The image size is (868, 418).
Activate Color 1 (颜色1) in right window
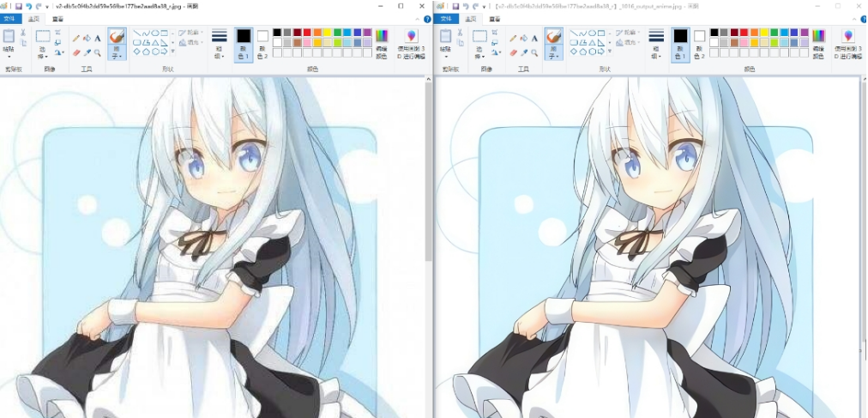click(x=680, y=45)
